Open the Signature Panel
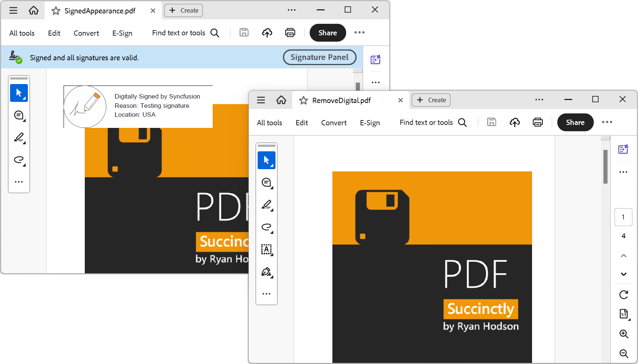Screen dimensions: 638x364 pyautogui.click(x=319, y=57)
